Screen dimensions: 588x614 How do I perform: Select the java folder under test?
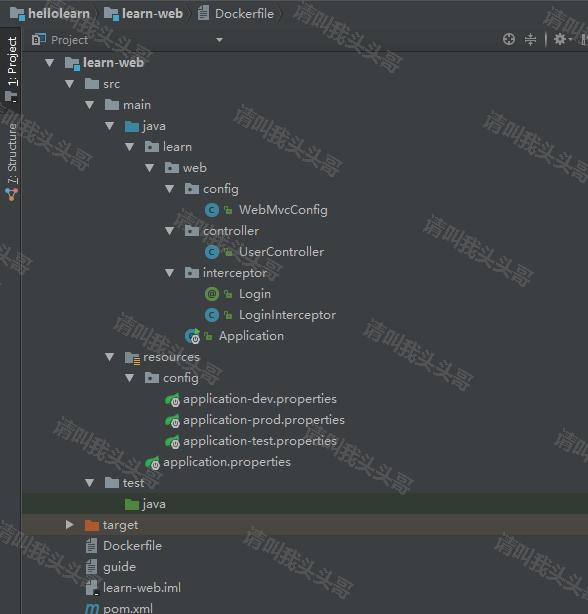coord(154,504)
